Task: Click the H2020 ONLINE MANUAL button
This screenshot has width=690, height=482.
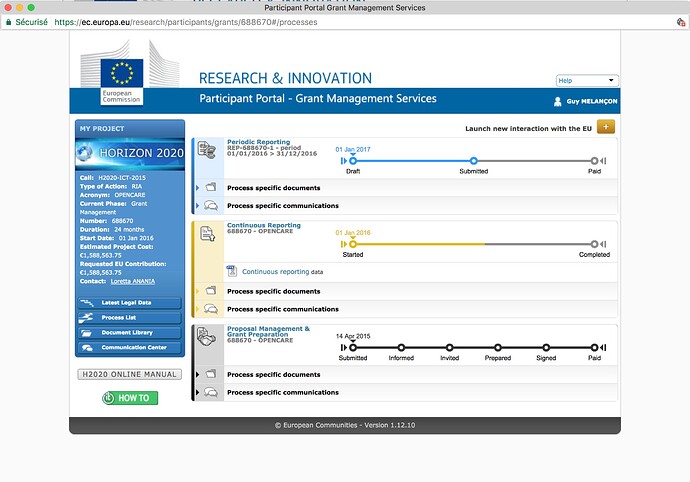Action: pos(129,374)
